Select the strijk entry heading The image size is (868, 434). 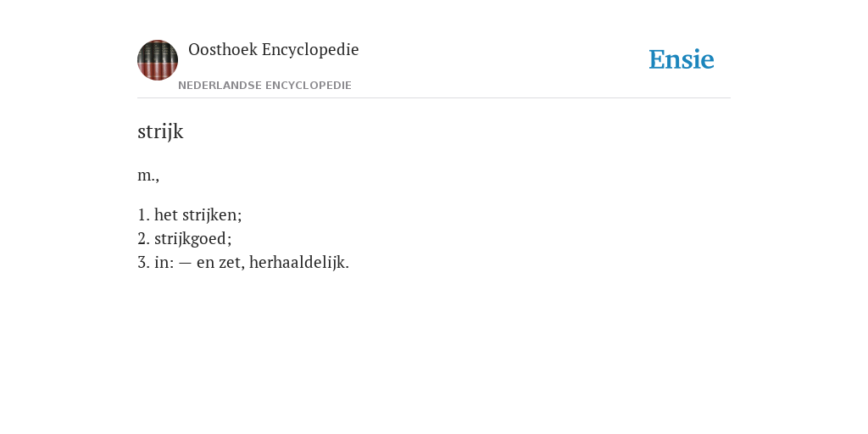tap(160, 131)
